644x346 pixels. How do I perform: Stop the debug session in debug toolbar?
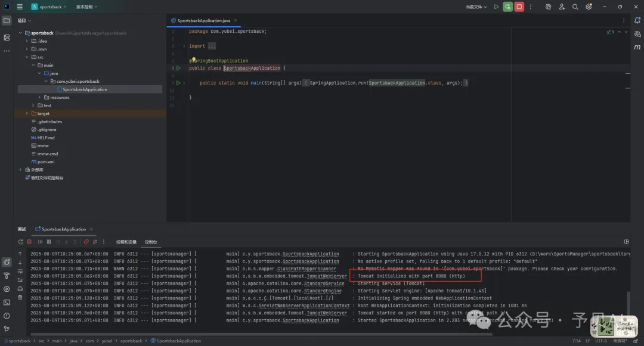tap(29, 242)
